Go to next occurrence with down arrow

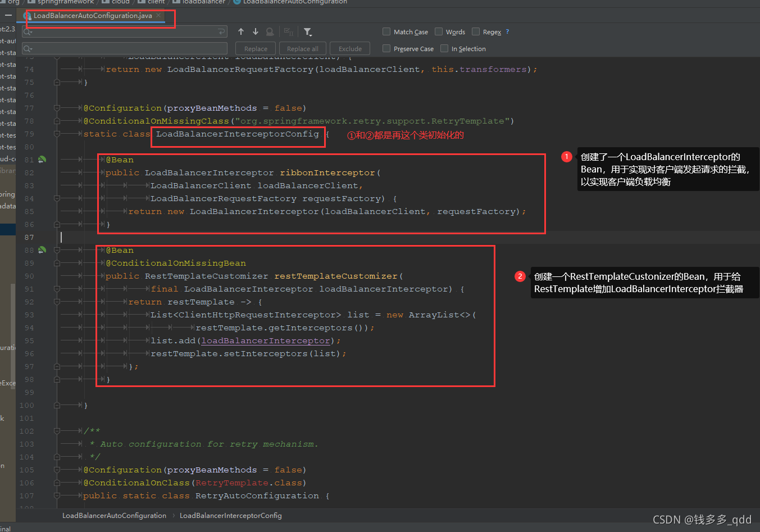(x=256, y=31)
